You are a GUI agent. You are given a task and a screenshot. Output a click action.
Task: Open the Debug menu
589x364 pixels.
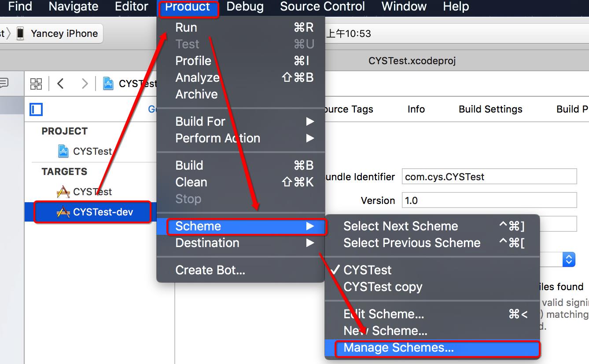click(245, 7)
